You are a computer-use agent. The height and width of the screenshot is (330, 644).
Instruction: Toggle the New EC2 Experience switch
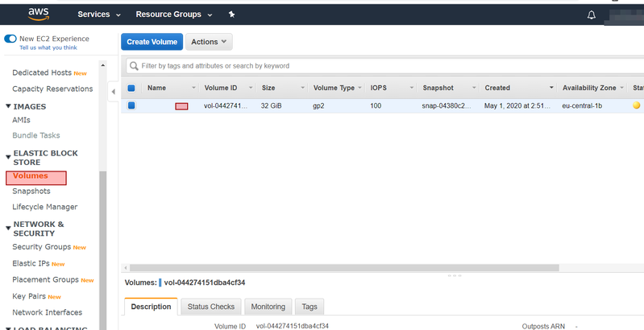point(10,39)
